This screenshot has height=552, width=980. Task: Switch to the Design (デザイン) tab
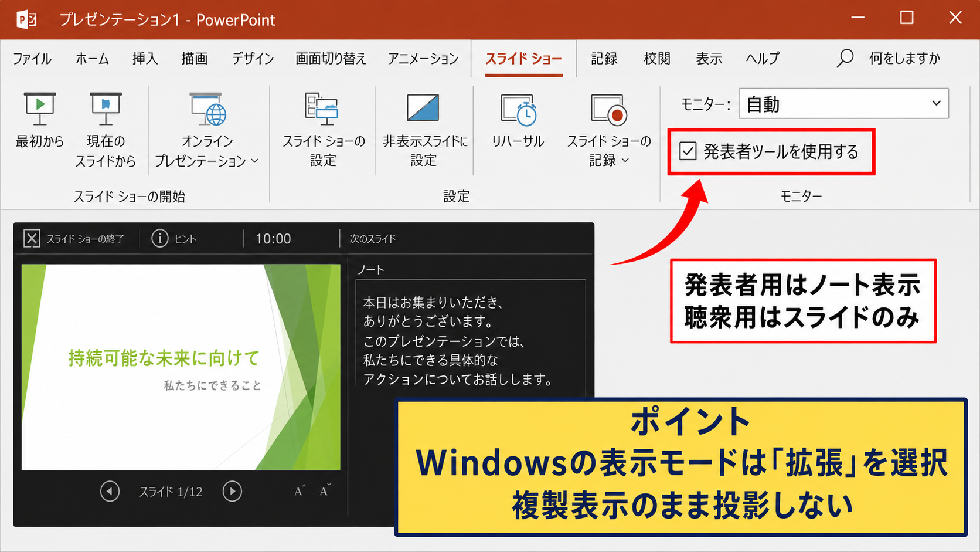pyautogui.click(x=253, y=59)
